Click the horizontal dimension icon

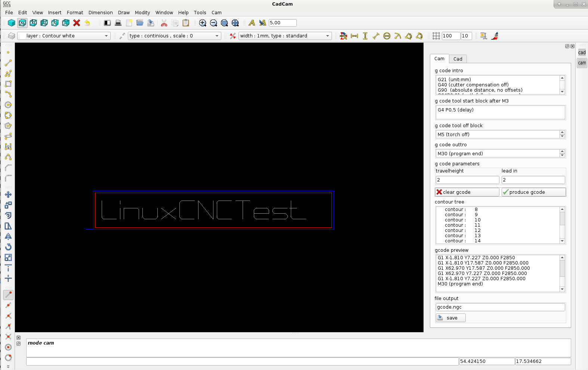coord(354,36)
